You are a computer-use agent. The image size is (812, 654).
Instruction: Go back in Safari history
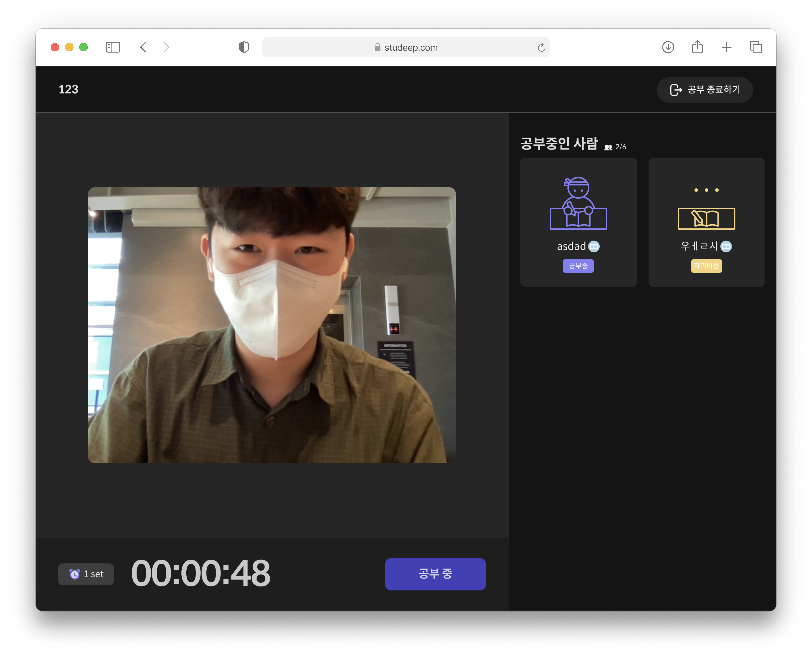pos(143,47)
